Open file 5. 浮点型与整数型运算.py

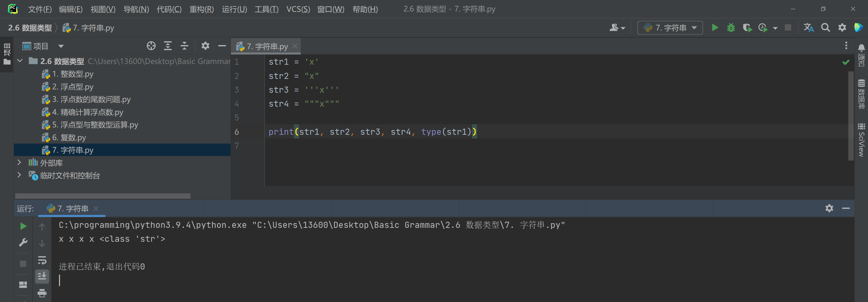coord(95,125)
